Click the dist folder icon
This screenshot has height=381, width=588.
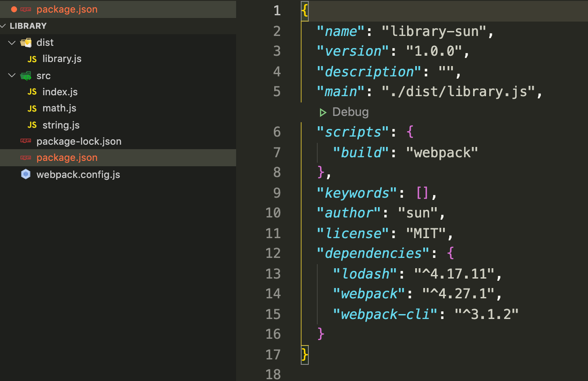26,42
